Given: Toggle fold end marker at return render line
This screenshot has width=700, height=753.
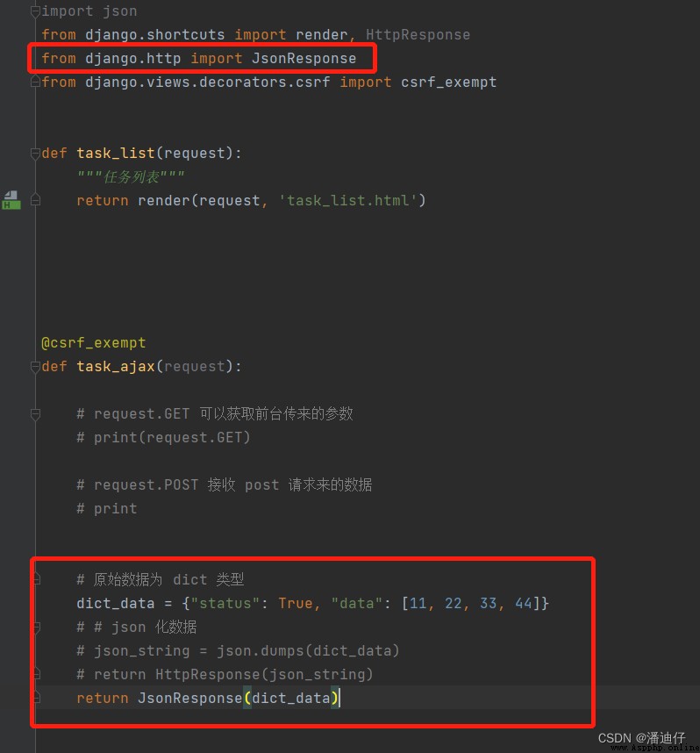Looking at the screenshot, I should [x=35, y=200].
